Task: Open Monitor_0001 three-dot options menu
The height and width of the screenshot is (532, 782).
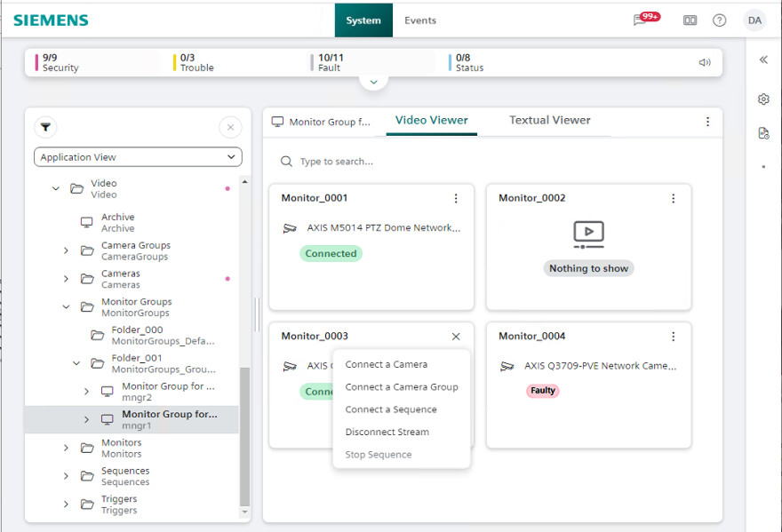Action: tap(456, 199)
